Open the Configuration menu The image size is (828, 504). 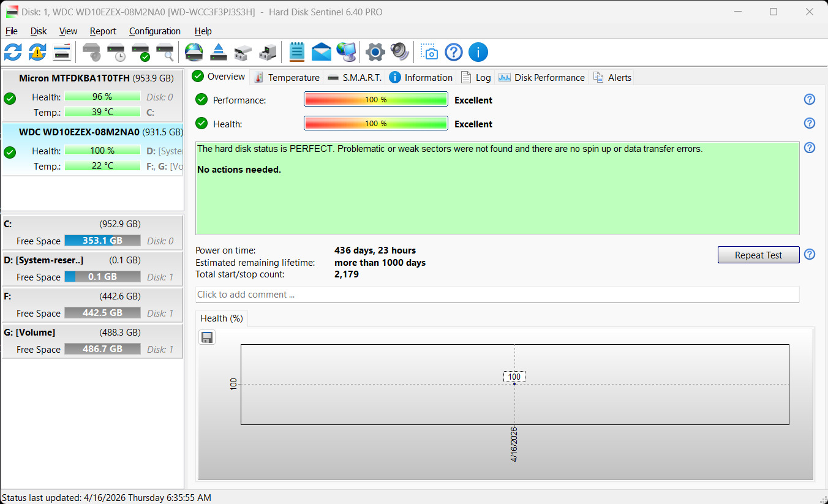tap(155, 31)
